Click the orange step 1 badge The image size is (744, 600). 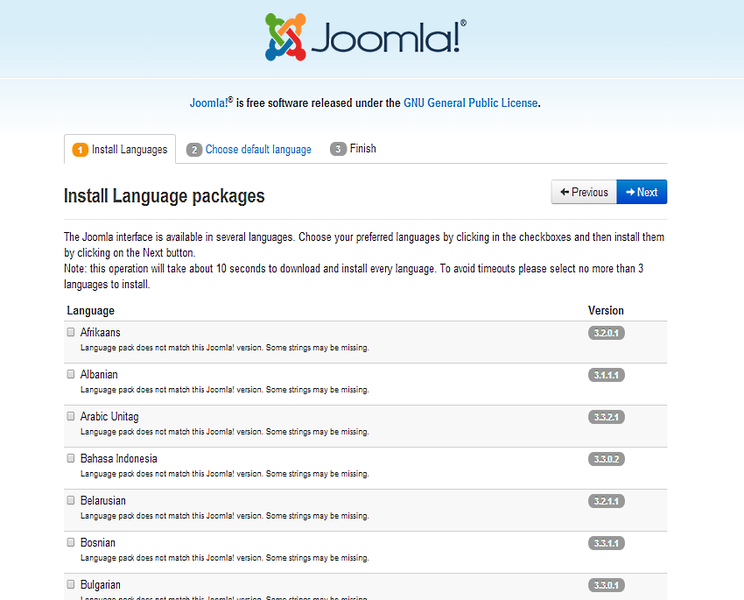[x=80, y=150]
